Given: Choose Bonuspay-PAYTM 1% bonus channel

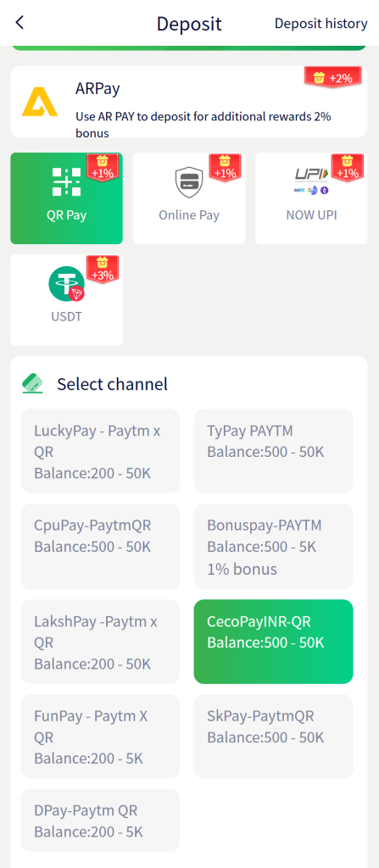Looking at the screenshot, I should tap(273, 547).
